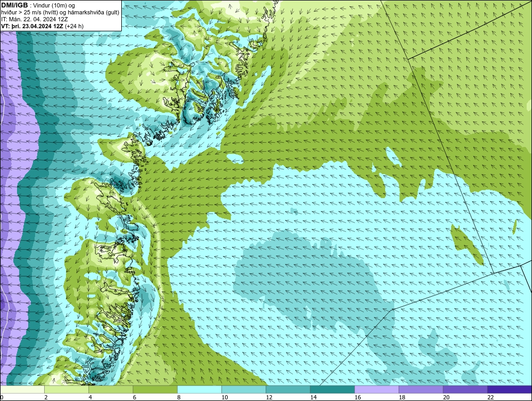Click the 10–12 m/s legend color swatch
This screenshot has height=401, width=532.
pos(244,389)
